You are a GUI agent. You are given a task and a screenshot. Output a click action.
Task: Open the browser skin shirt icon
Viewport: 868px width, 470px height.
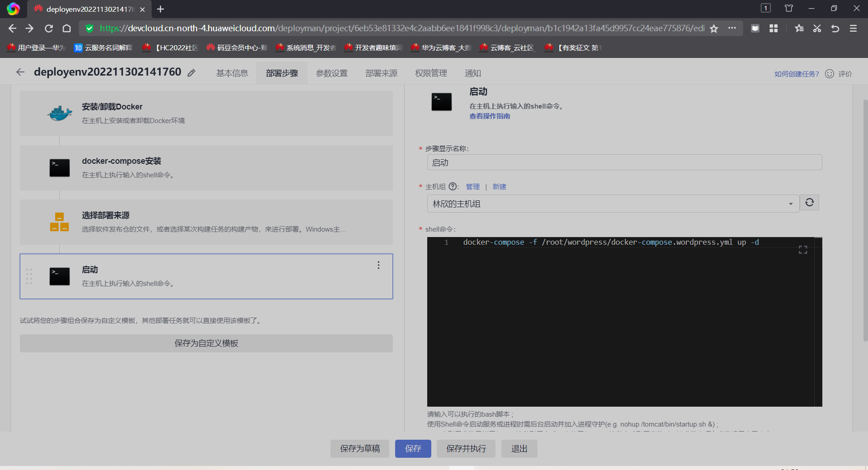pyautogui.click(x=789, y=8)
